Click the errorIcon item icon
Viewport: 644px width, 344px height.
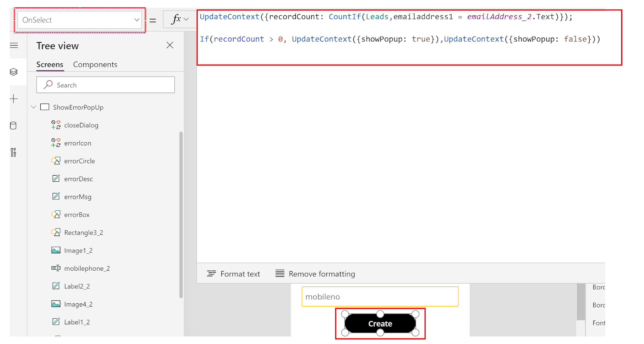tap(56, 143)
